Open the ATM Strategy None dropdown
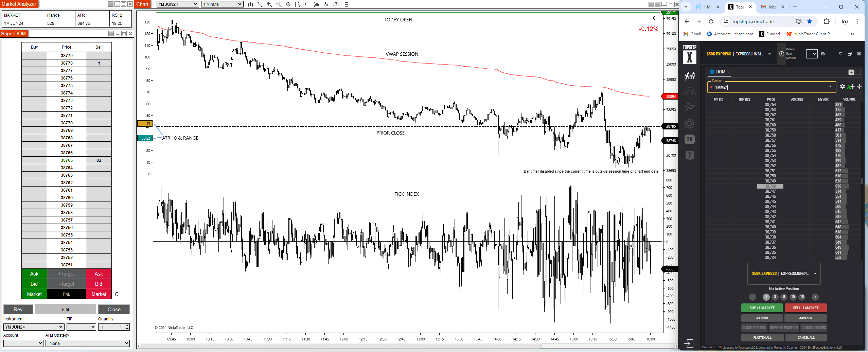This screenshot has width=868, height=352. point(88,344)
